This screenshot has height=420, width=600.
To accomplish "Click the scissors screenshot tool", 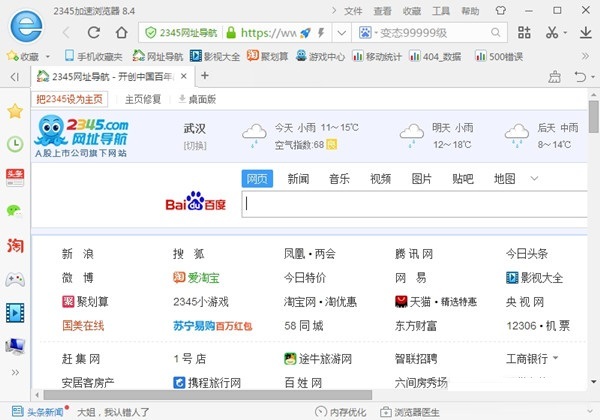I will (x=551, y=33).
